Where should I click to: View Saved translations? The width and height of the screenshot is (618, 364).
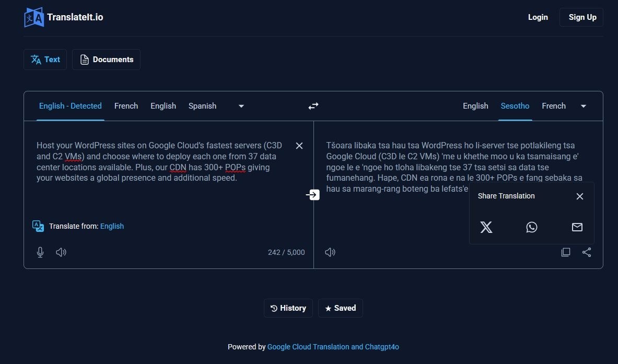(341, 308)
